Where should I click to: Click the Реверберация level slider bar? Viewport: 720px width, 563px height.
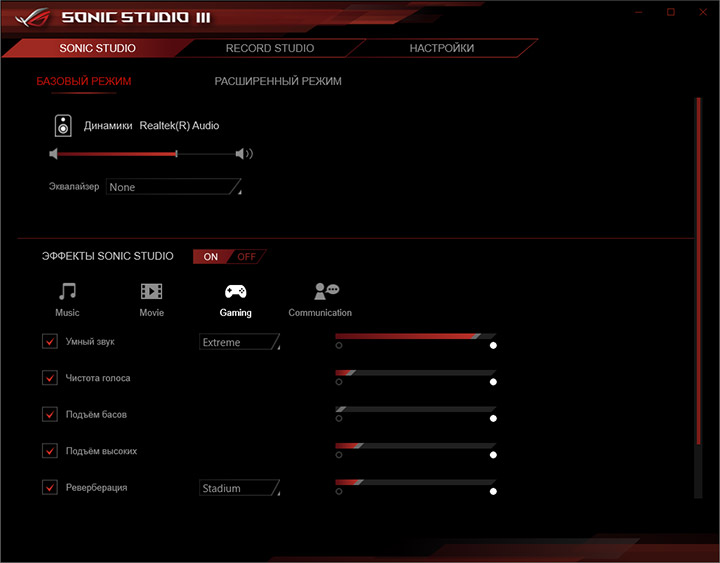pyautogui.click(x=416, y=482)
